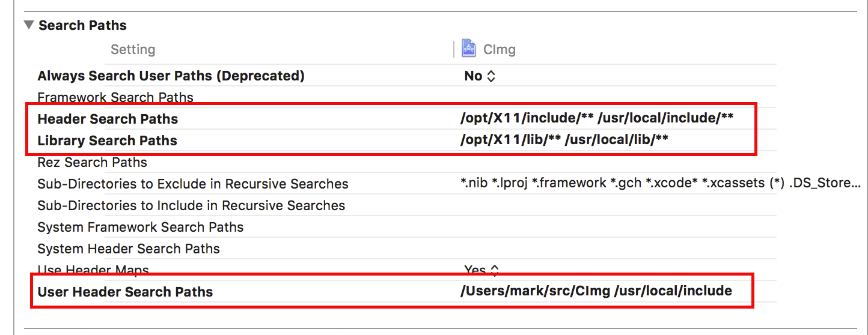
Task: Select the Header Search Paths setting
Action: click(x=108, y=119)
